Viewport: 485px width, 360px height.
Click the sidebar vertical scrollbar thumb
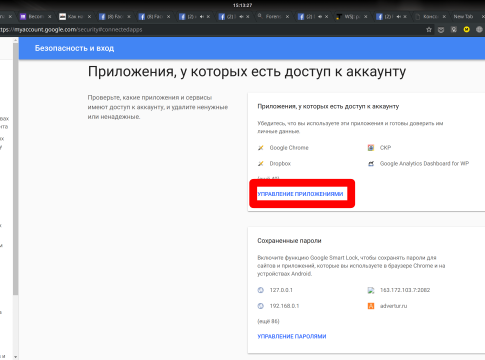click(x=15, y=168)
